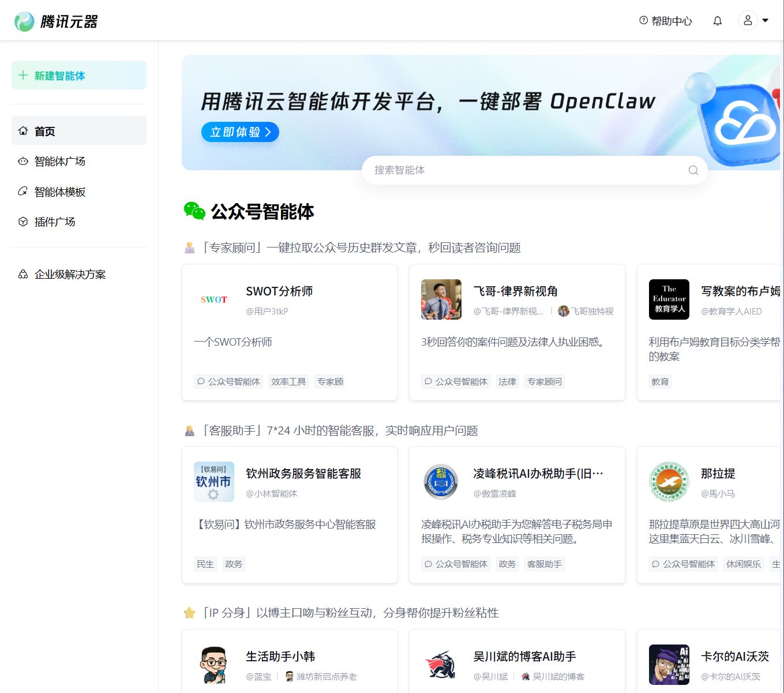Click the small 飞哥独特视 account avatar
The width and height of the screenshot is (784, 693).
tap(564, 311)
